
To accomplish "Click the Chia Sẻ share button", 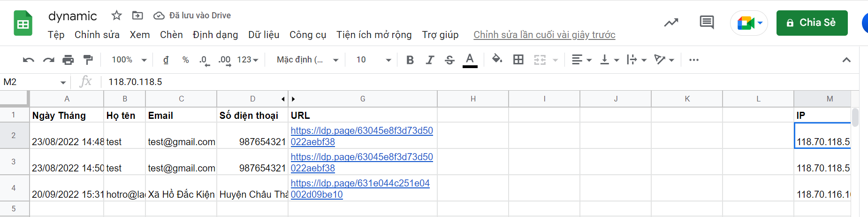I will point(812,23).
